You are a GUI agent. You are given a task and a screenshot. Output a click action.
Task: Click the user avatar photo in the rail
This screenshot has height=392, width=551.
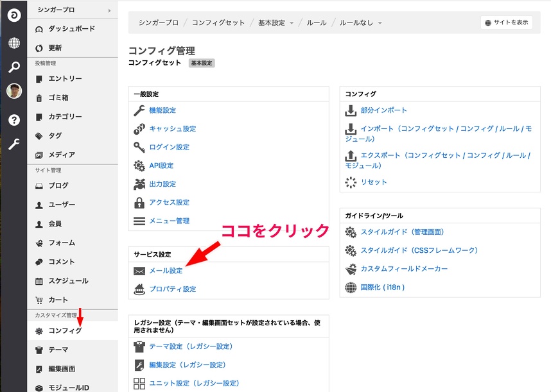pos(13,91)
